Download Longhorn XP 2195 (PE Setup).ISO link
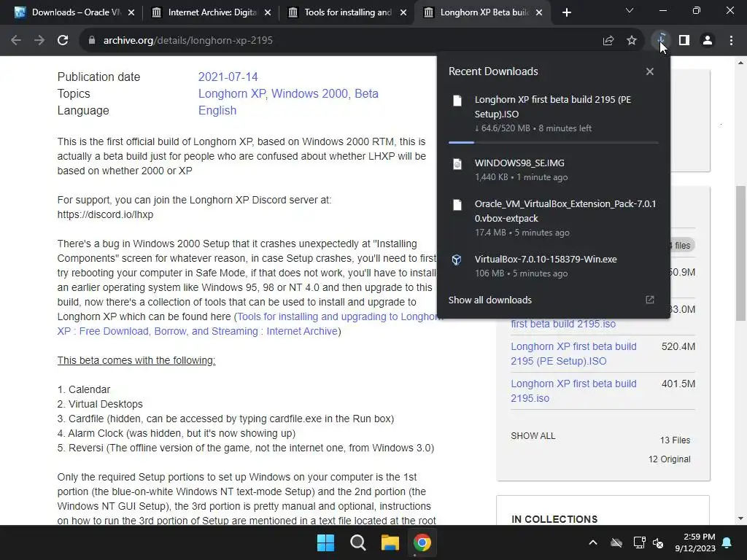This screenshot has width=747, height=560. coord(573,354)
